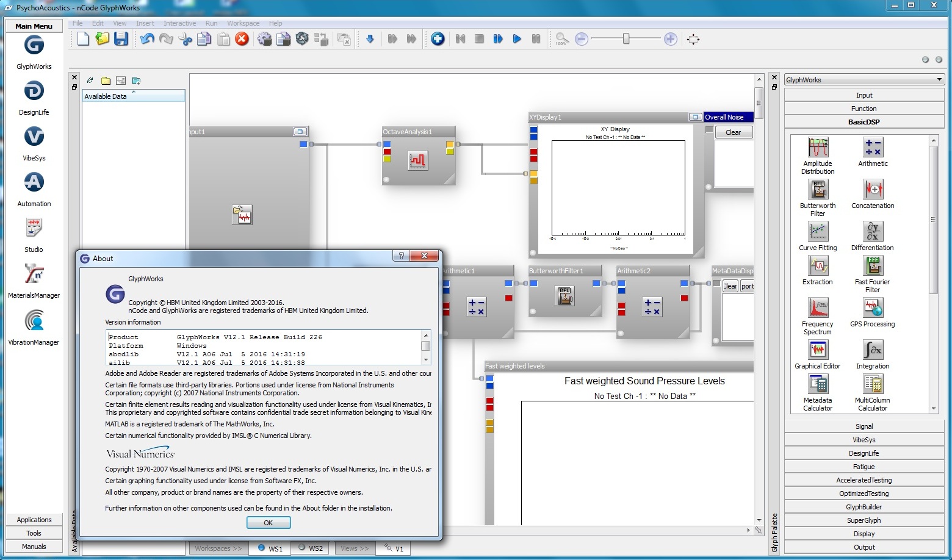Expand the Views >> list

pyautogui.click(x=355, y=548)
